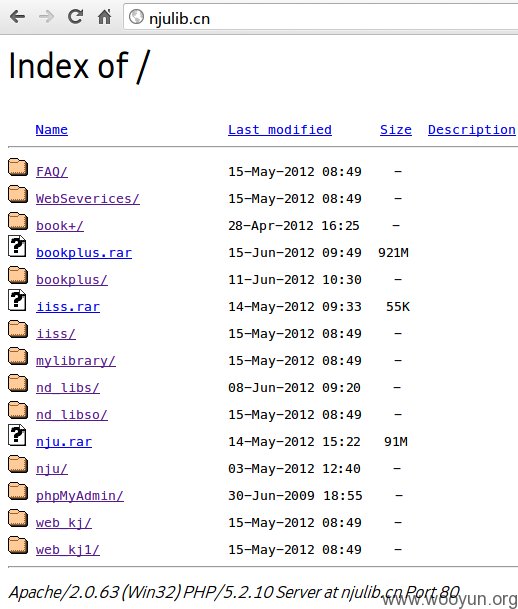The height and width of the screenshot is (609, 518).
Task: Sort listing by Size header
Action: click(396, 130)
